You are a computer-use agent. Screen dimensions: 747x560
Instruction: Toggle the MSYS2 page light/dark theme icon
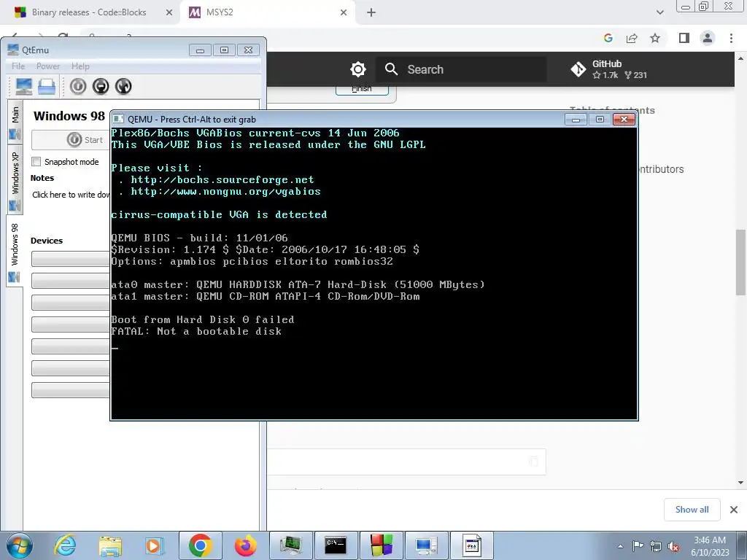[357, 69]
